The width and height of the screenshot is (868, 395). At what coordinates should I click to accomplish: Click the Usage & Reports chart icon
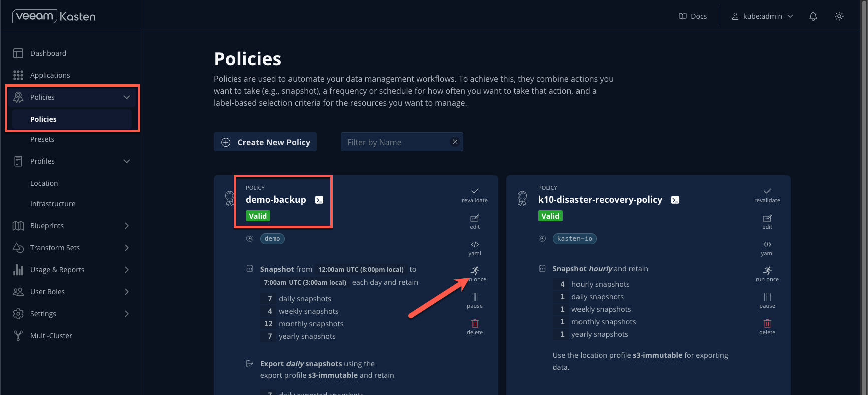(x=18, y=270)
